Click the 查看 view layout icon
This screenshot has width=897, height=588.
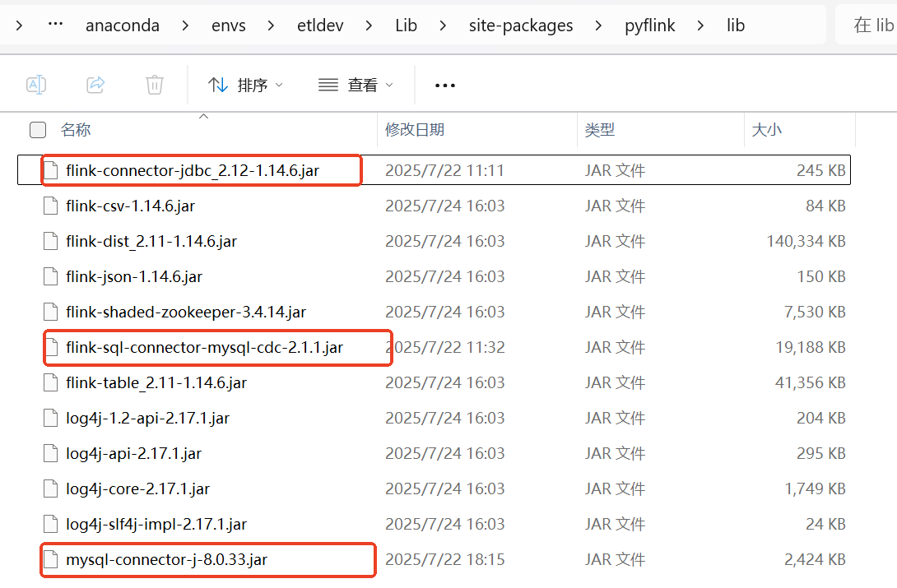click(327, 84)
